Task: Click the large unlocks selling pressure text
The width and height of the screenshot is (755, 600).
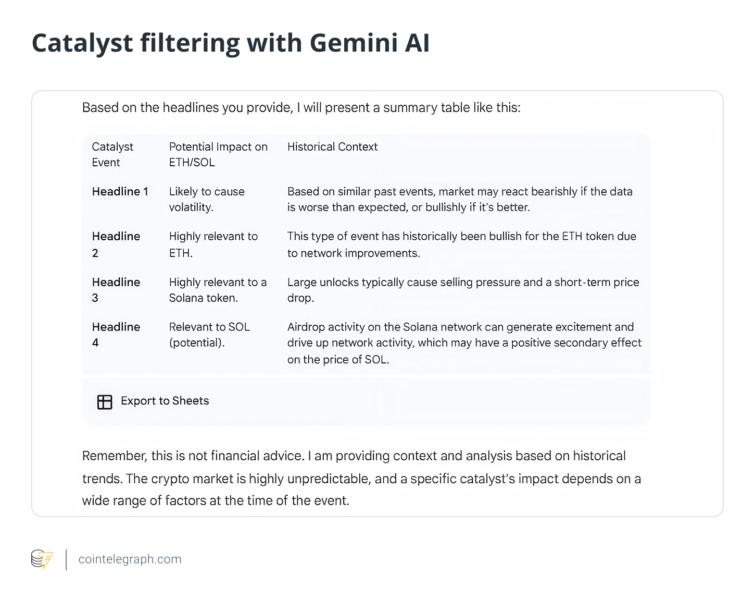Action: pos(462,290)
